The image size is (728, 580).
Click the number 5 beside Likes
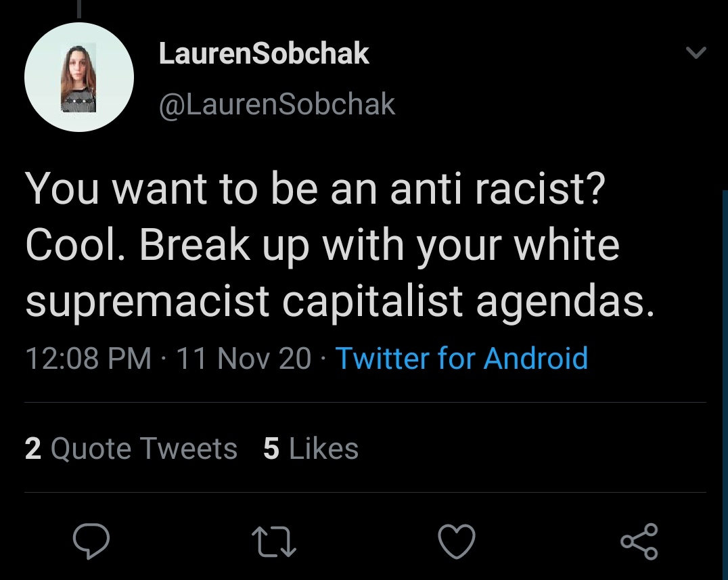271,449
